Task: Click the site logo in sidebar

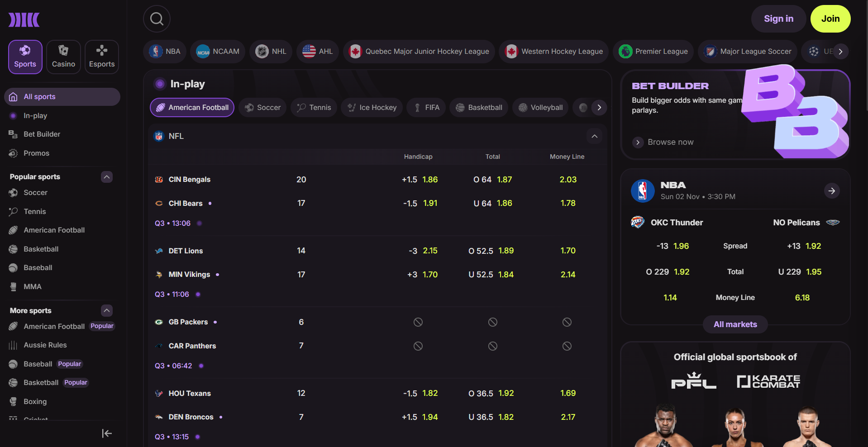Action: 24,20
